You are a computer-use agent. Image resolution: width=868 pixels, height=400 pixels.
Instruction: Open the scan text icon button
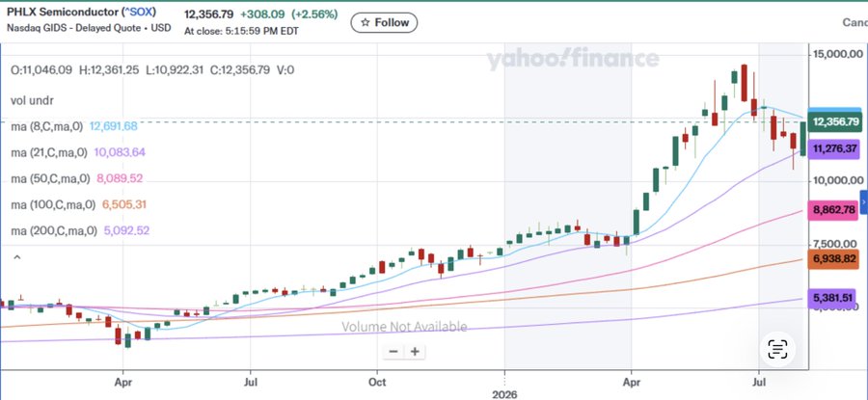[777, 349]
